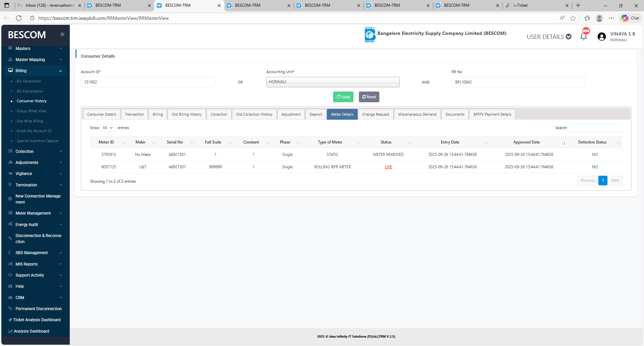Click the BESCOM company logo
This screenshot has height=346, width=644.
pyautogui.click(x=370, y=35)
